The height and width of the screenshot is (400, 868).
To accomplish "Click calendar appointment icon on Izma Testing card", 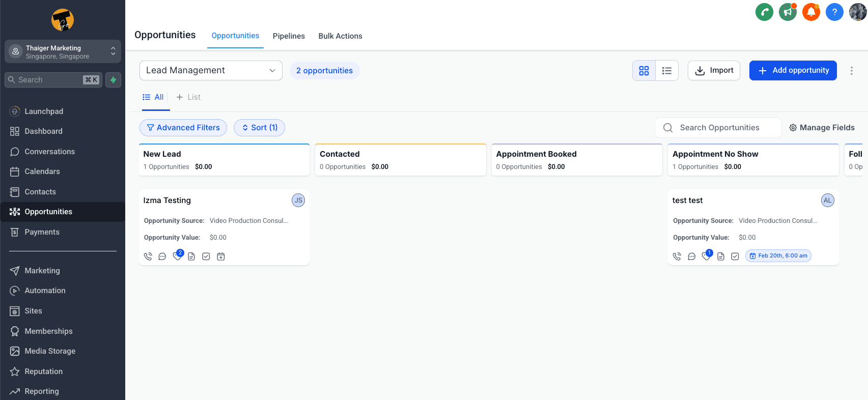I will [221, 256].
